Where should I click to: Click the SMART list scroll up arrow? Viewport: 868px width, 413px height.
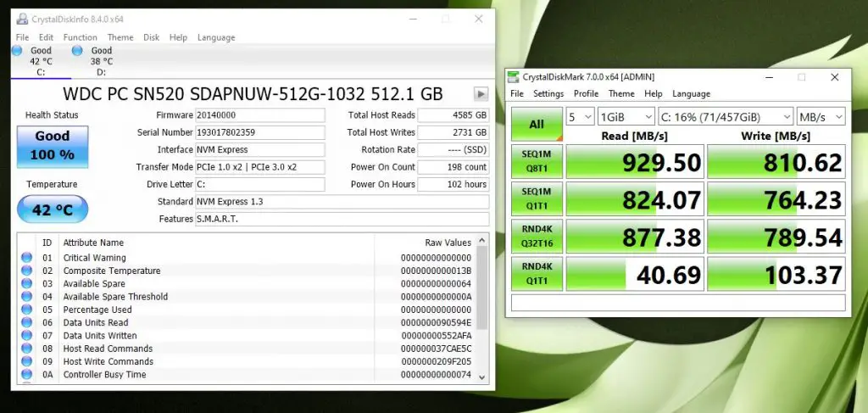tap(481, 240)
